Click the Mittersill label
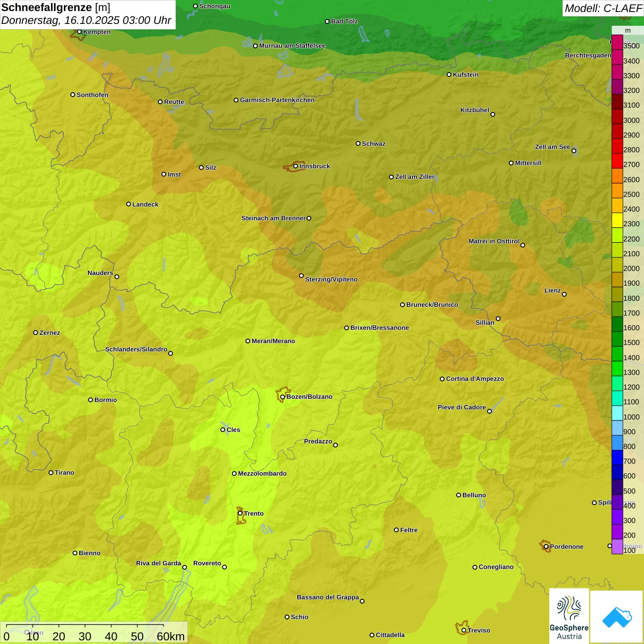Image resolution: width=644 pixels, height=644 pixels. point(528,163)
